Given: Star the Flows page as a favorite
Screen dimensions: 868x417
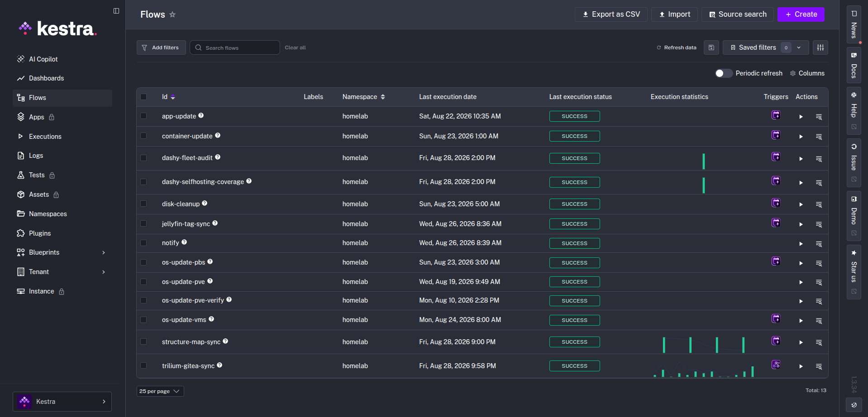Looking at the screenshot, I should (172, 14).
